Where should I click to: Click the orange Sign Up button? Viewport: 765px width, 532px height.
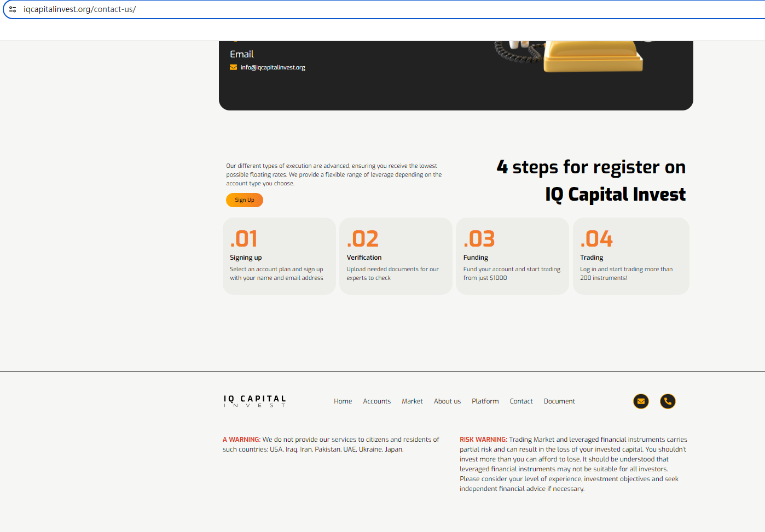245,200
